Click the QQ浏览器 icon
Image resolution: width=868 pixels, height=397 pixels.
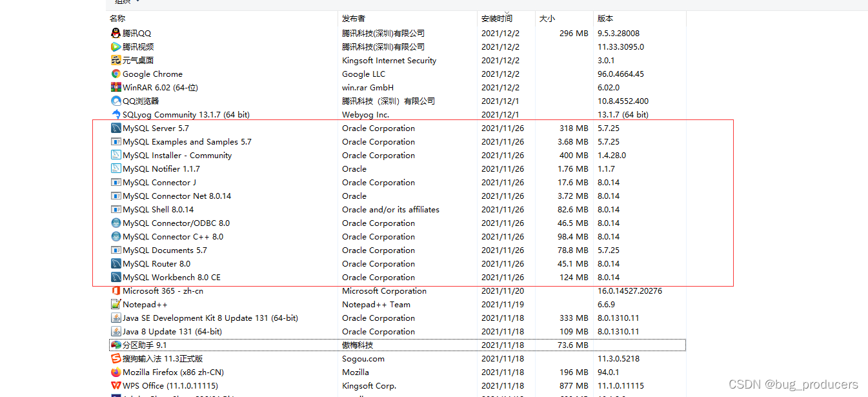[116, 101]
